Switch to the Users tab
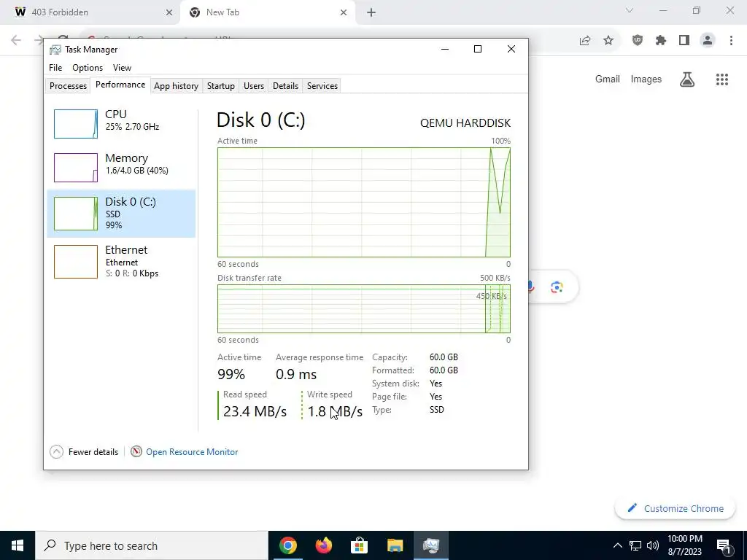747x560 pixels. tap(253, 86)
